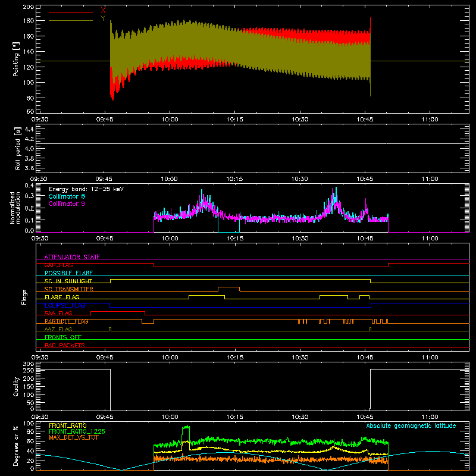Click the "GAP_FLAG" label
The width and height of the screenshot is (476, 476).
[x=58, y=265]
